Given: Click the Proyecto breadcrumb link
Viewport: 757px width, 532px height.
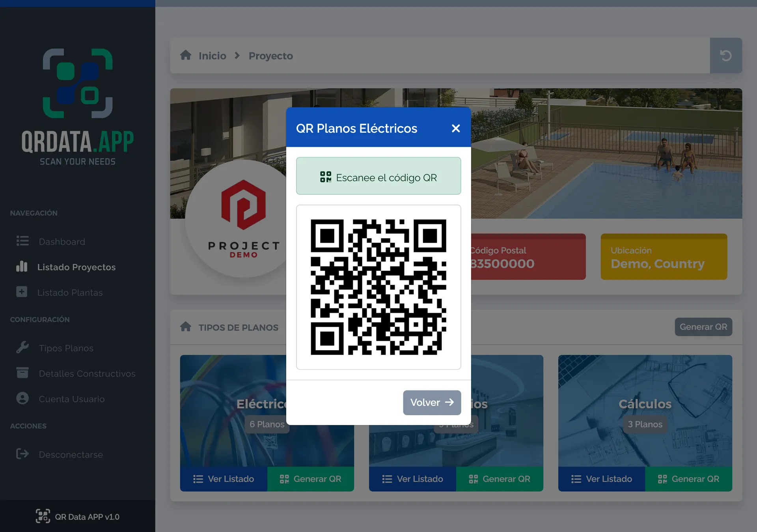Looking at the screenshot, I should 270,56.
